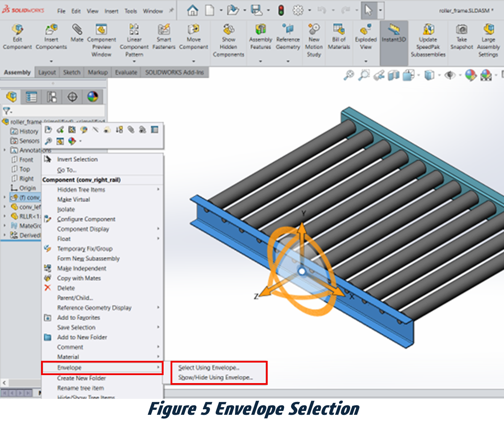Toggle Show Hidden Components
Viewport: 504px width, 435px height.
(x=228, y=30)
